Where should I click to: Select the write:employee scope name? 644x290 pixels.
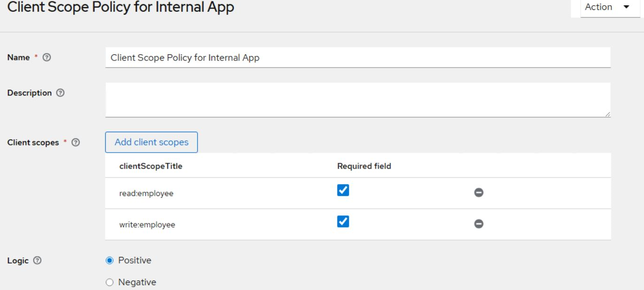click(147, 225)
